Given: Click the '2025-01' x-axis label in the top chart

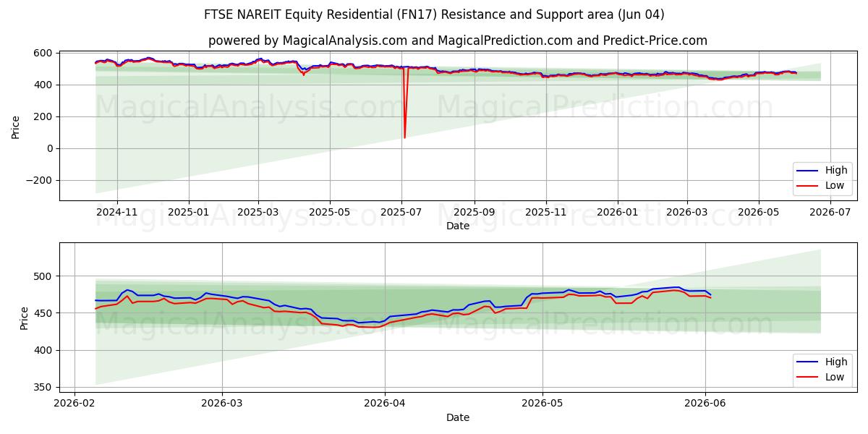Looking at the screenshot, I should point(189,213).
